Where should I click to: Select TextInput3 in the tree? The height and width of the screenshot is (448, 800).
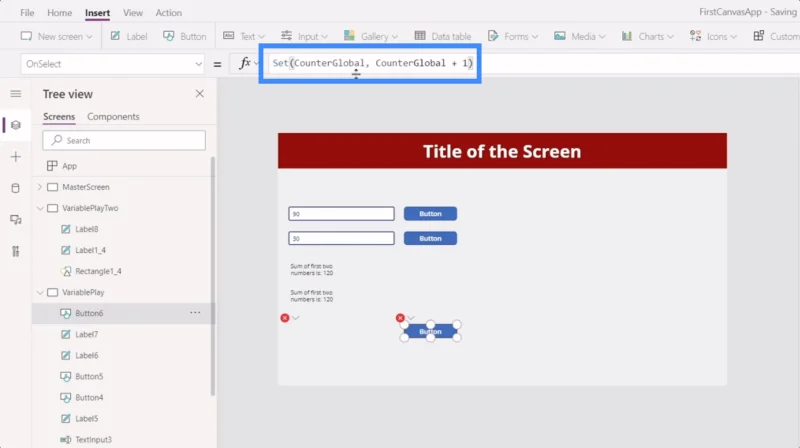tap(93, 439)
